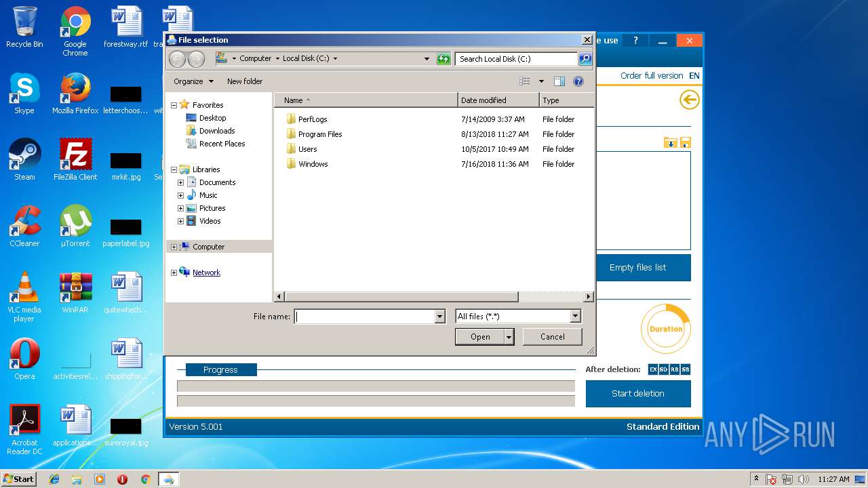Viewport: 868px width, 488px height.
Task: Click the dialog's Forward navigation arrow
Action: click(196, 59)
